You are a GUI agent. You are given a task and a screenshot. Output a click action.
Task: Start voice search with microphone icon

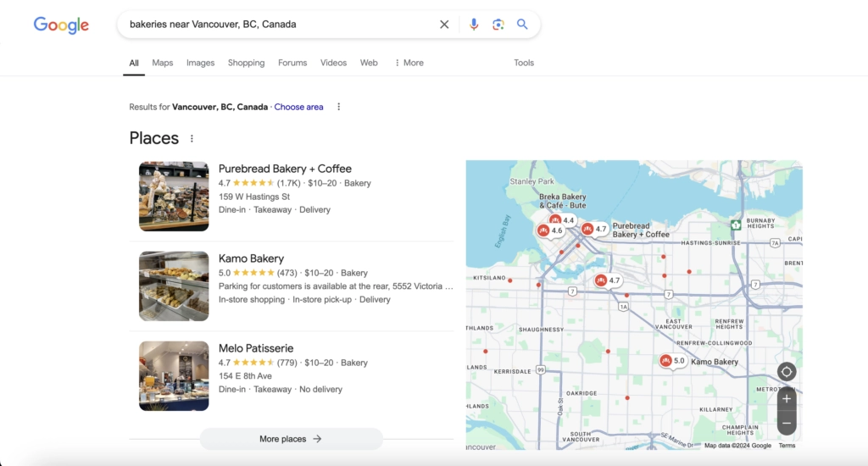click(x=474, y=25)
